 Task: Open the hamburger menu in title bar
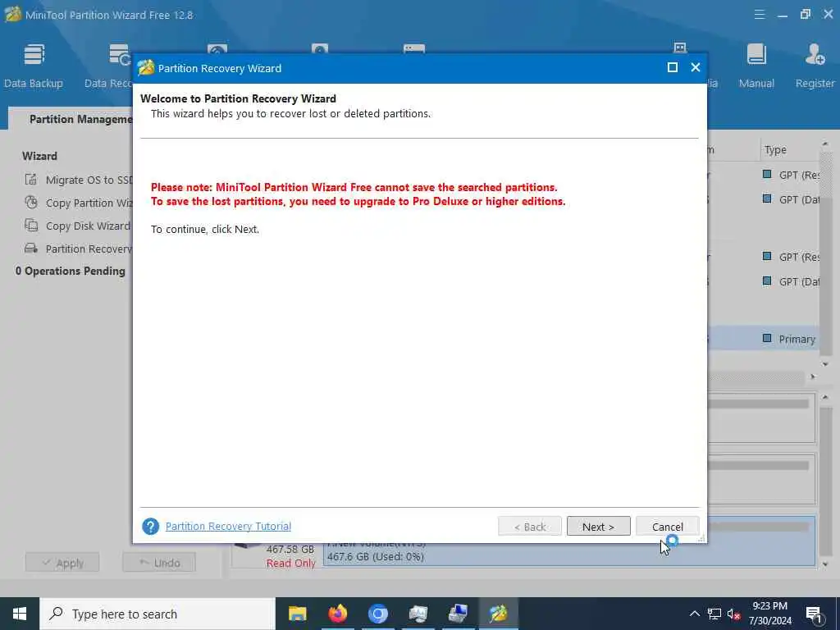[x=759, y=15]
